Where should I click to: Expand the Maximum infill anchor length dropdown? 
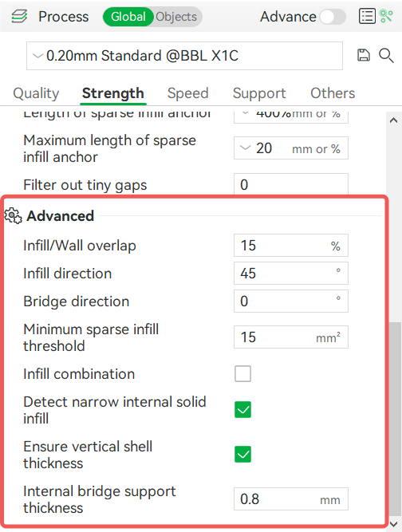(246, 148)
